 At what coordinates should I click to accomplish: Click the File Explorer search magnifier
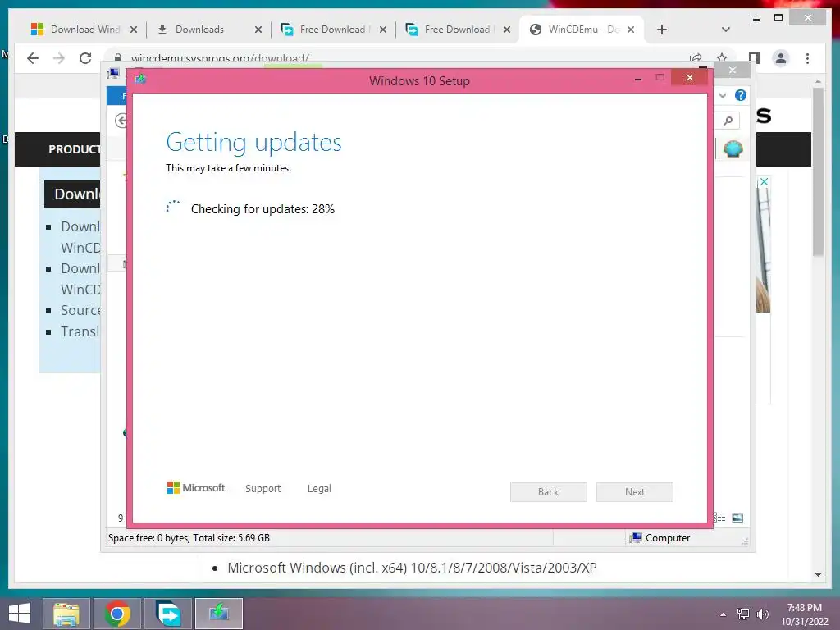coord(728,121)
